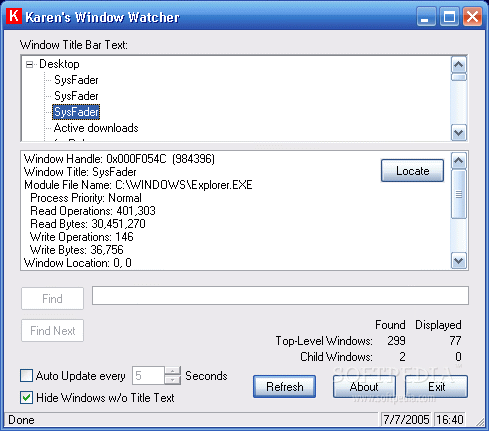Click the details pane scrollbar thumb
The image size is (489, 431).
(x=459, y=194)
